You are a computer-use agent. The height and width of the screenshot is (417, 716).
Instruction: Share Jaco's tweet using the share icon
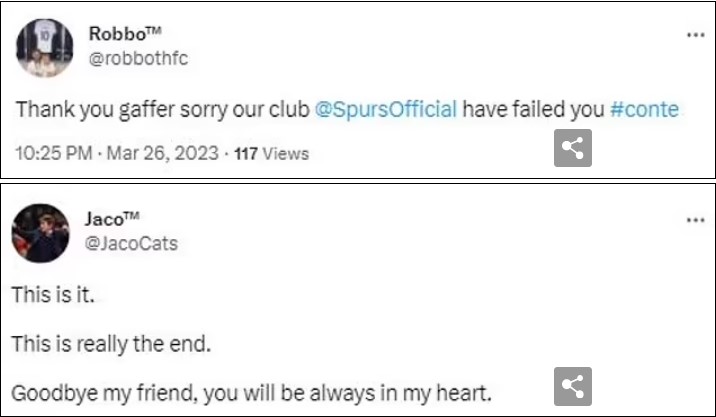(573, 386)
